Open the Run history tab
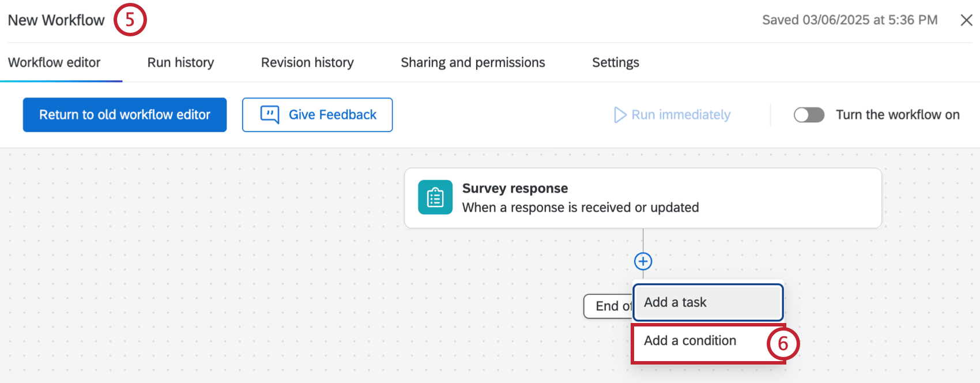 [x=180, y=62]
